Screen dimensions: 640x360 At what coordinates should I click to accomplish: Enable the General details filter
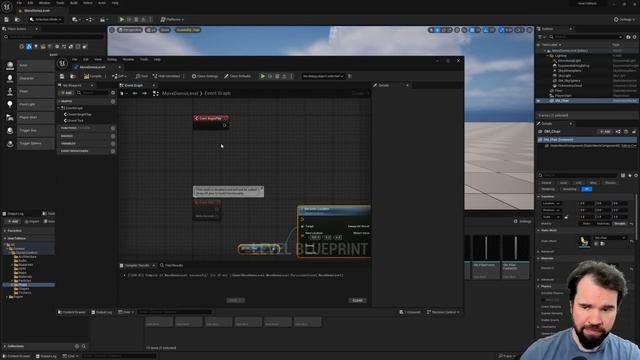click(x=547, y=183)
